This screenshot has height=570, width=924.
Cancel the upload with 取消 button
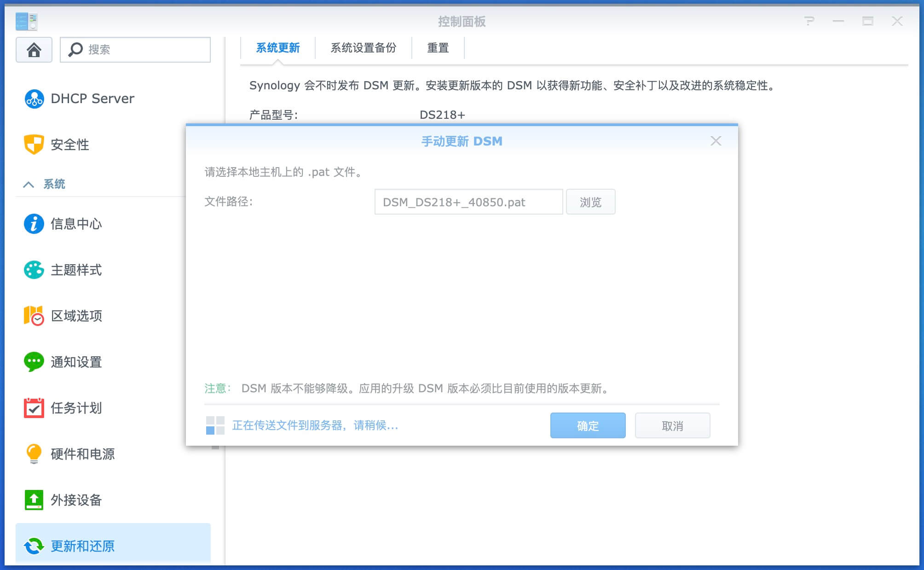pos(673,425)
